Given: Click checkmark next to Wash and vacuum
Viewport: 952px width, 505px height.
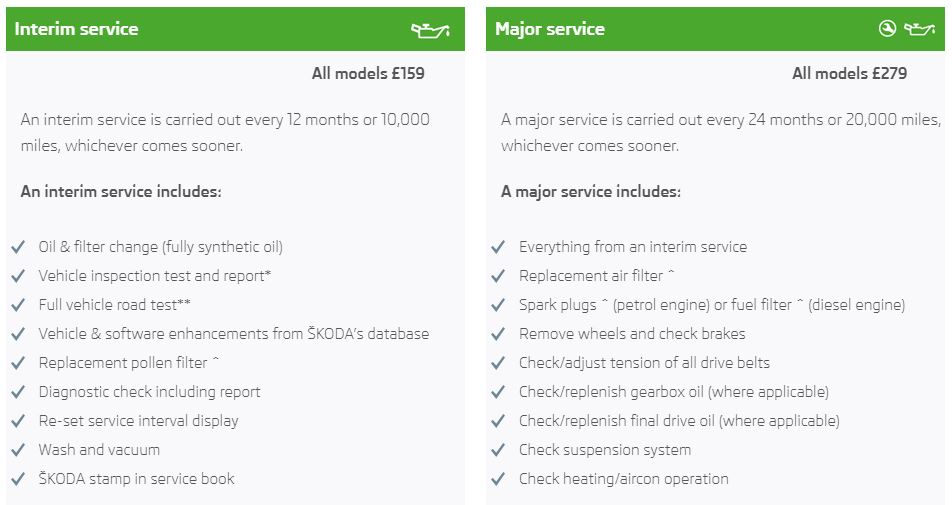Looking at the screenshot, I should 18,450.
